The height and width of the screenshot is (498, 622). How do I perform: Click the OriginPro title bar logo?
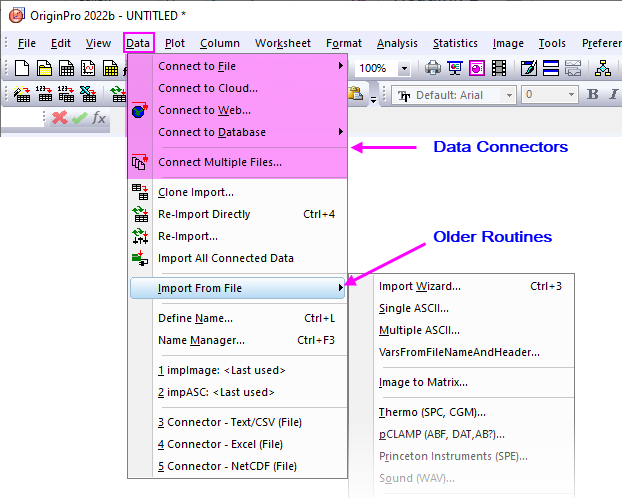(17, 15)
